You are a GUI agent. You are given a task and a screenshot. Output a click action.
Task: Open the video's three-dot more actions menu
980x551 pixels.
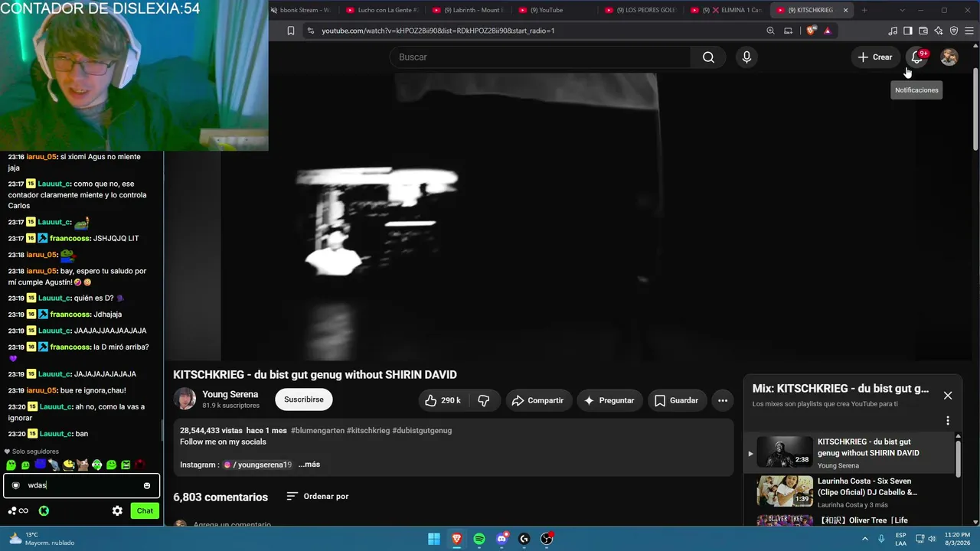click(723, 400)
